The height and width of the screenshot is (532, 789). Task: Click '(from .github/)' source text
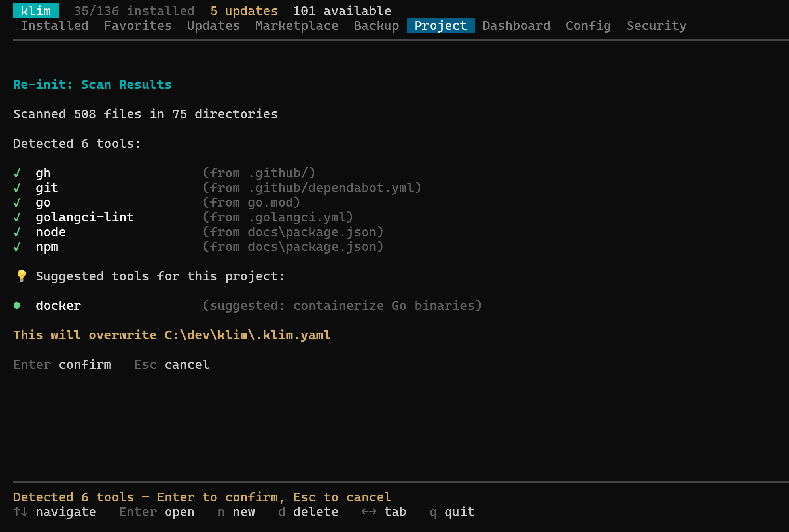(x=259, y=173)
